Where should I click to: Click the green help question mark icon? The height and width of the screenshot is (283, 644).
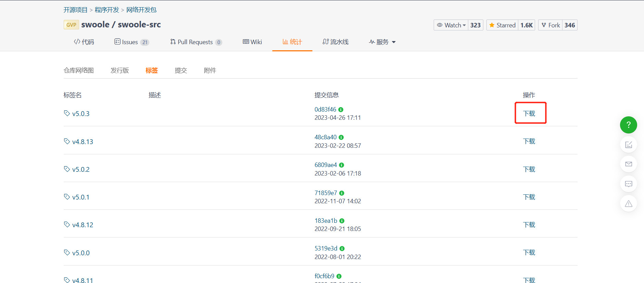click(x=628, y=125)
